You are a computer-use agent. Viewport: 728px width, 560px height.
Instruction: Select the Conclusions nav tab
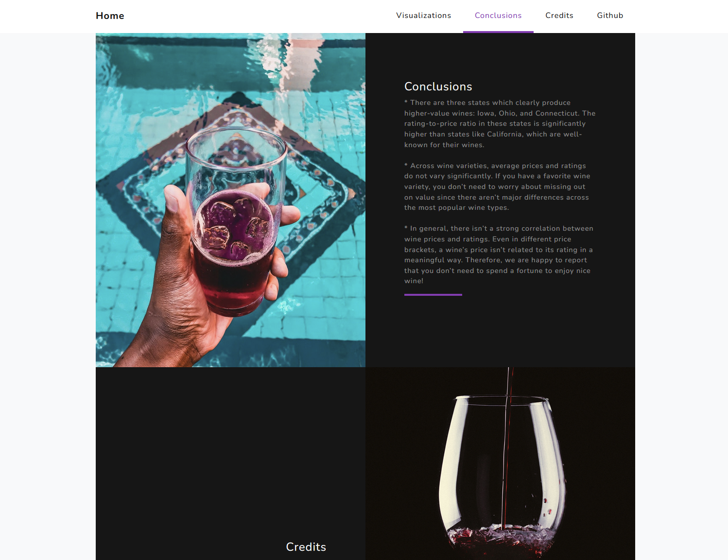[x=498, y=16]
